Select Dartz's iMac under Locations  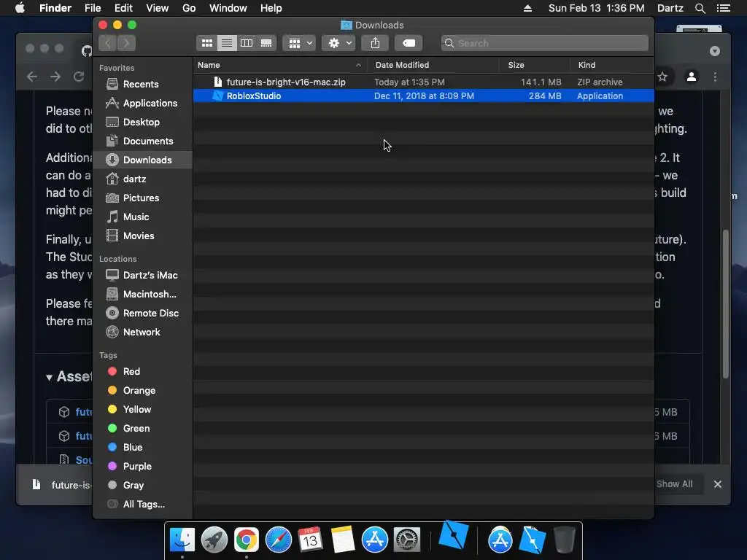(143, 275)
